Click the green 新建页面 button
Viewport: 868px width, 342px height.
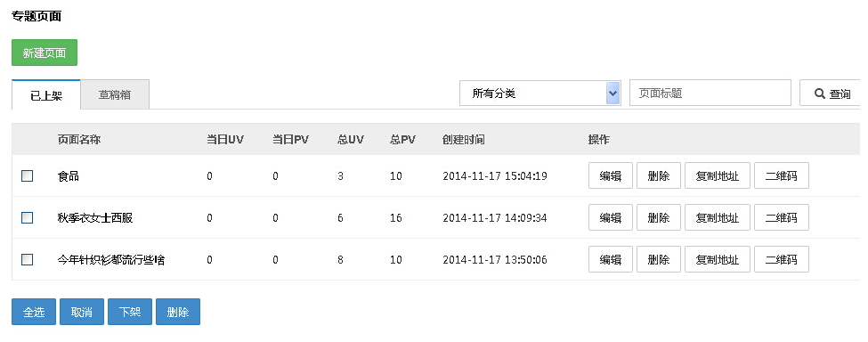[45, 53]
